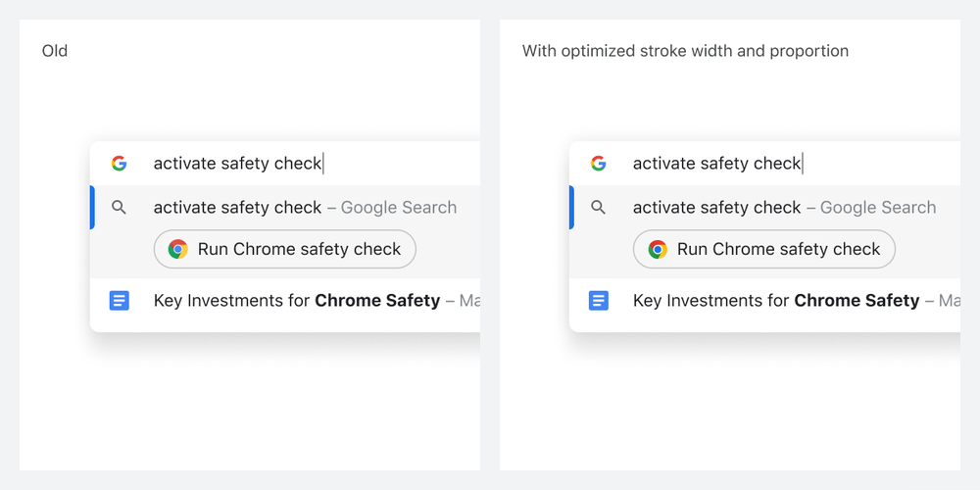Image resolution: width=980 pixels, height=490 pixels.
Task: Click Chrome logo inside optimized panel's chip
Action: (658, 249)
